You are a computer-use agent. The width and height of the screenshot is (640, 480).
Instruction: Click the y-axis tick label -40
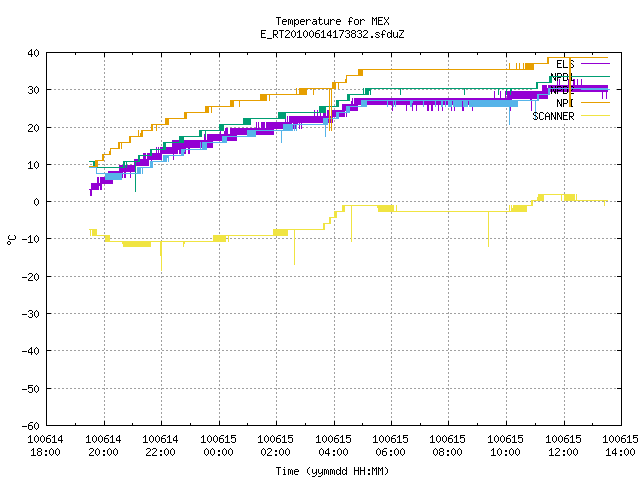click(x=31, y=351)
